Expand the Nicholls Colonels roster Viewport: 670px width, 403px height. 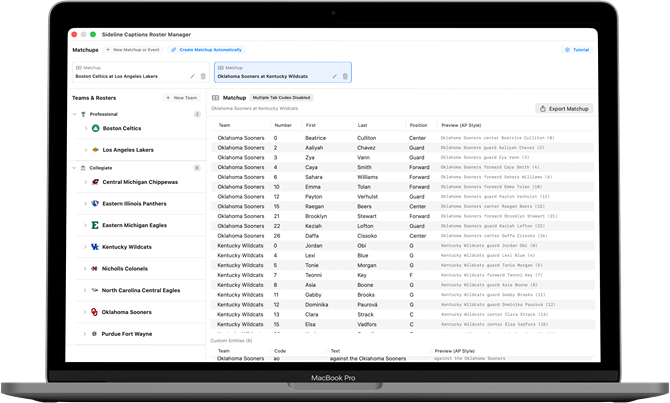85,268
